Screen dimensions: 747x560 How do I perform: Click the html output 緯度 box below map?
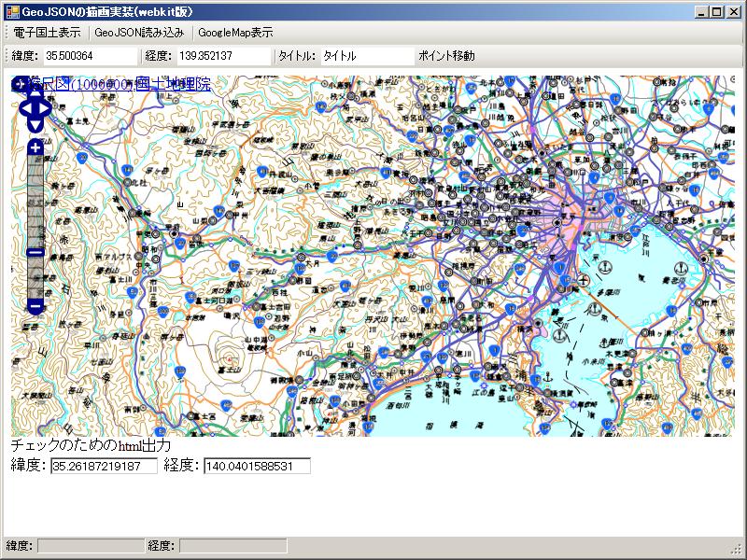[104, 466]
